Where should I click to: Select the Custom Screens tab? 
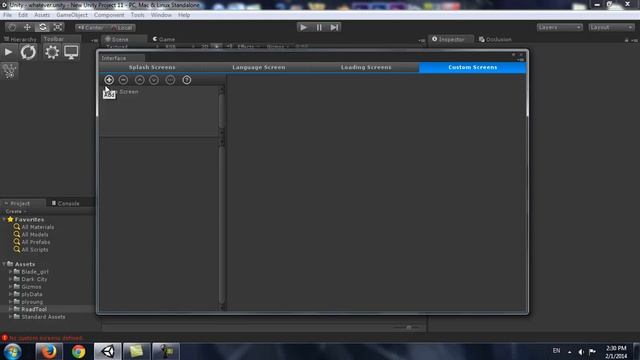click(x=473, y=67)
